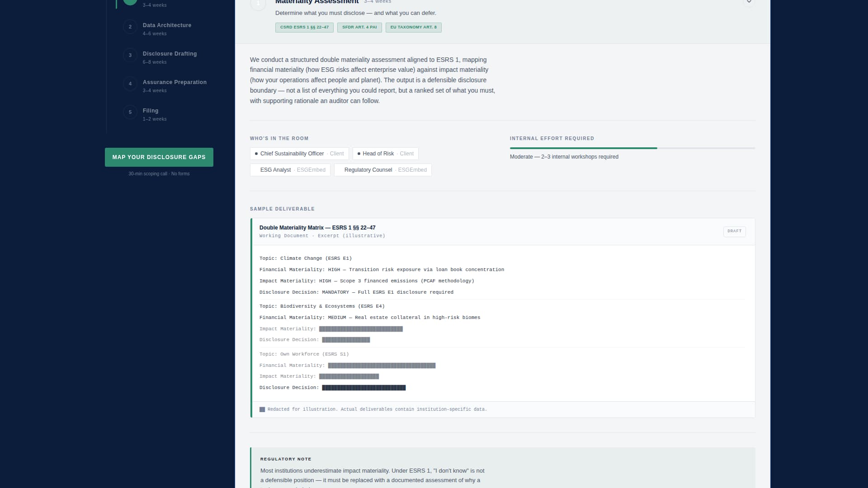Click the Sample Deliverable heading

coord(282,209)
